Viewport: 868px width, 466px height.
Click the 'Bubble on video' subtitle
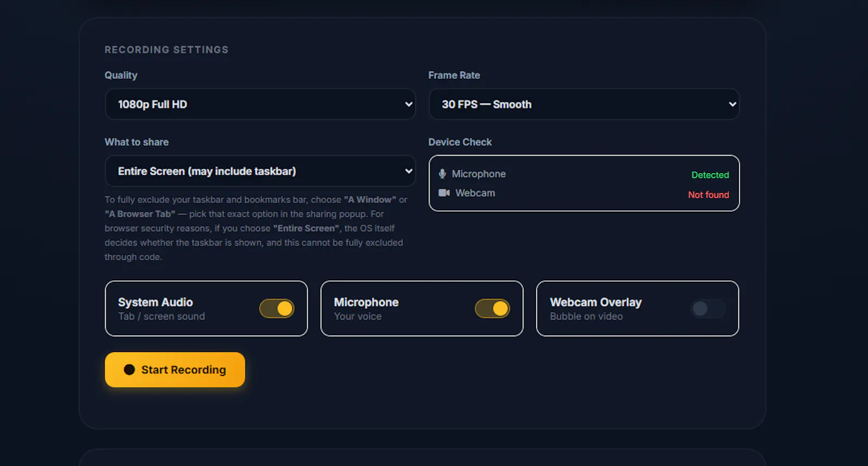[x=586, y=316]
